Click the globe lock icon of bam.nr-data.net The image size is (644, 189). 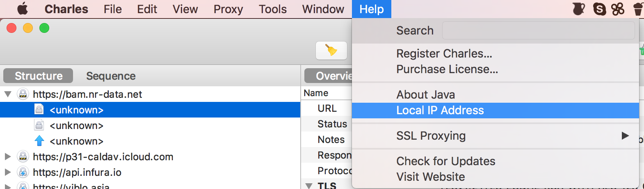23,94
